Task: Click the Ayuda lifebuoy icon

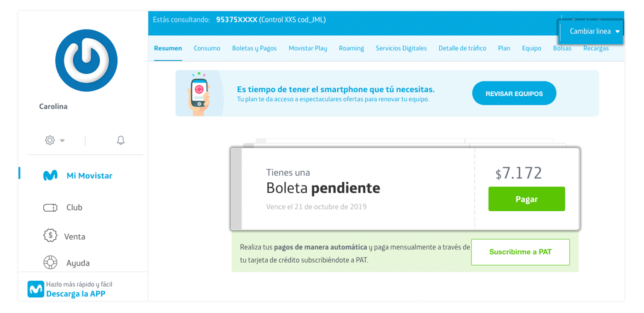Action: pos(50,263)
